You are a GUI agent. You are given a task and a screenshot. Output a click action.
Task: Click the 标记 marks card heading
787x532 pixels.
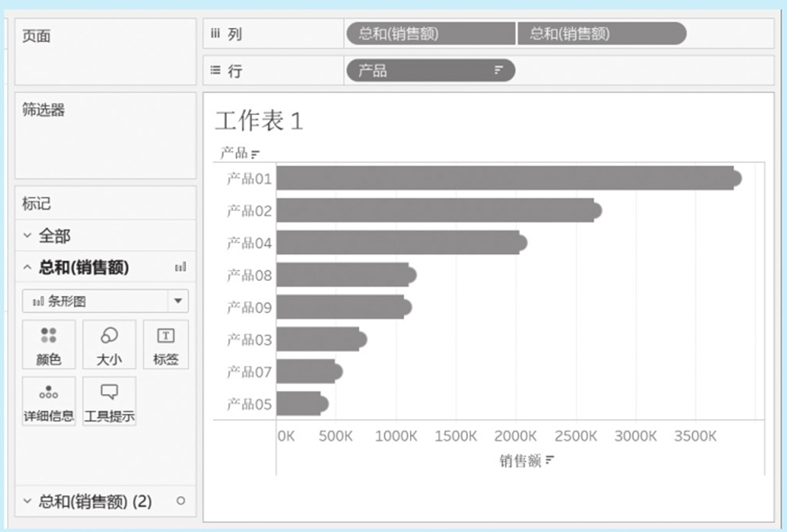click(x=36, y=204)
